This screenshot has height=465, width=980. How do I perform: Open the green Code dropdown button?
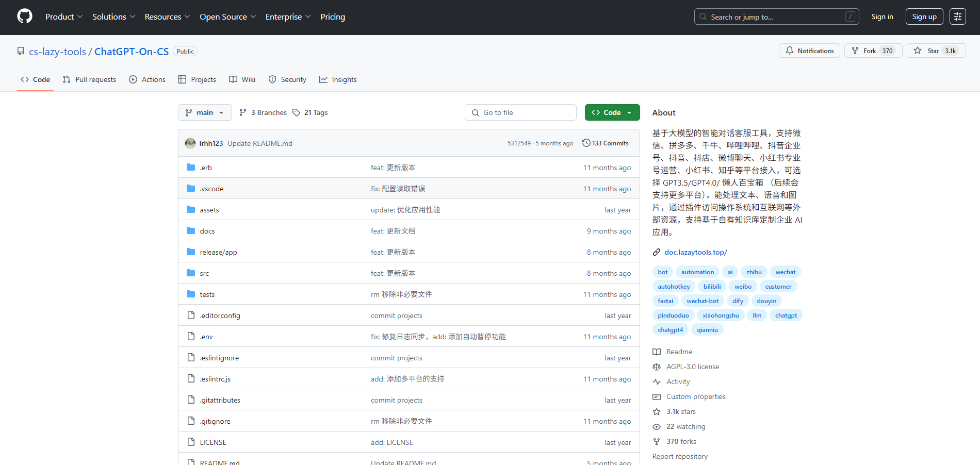tap(612, 112)
